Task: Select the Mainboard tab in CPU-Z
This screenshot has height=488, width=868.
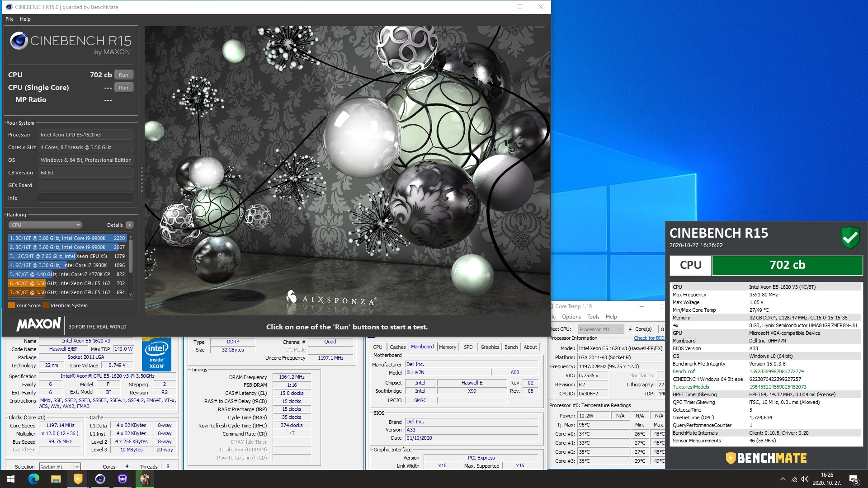Action: [x=422, y=347]
